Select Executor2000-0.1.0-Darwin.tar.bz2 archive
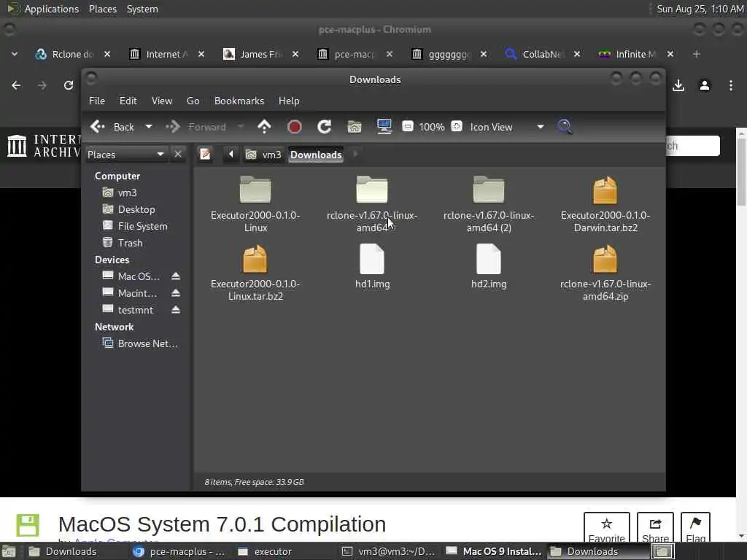 point(605,204)
